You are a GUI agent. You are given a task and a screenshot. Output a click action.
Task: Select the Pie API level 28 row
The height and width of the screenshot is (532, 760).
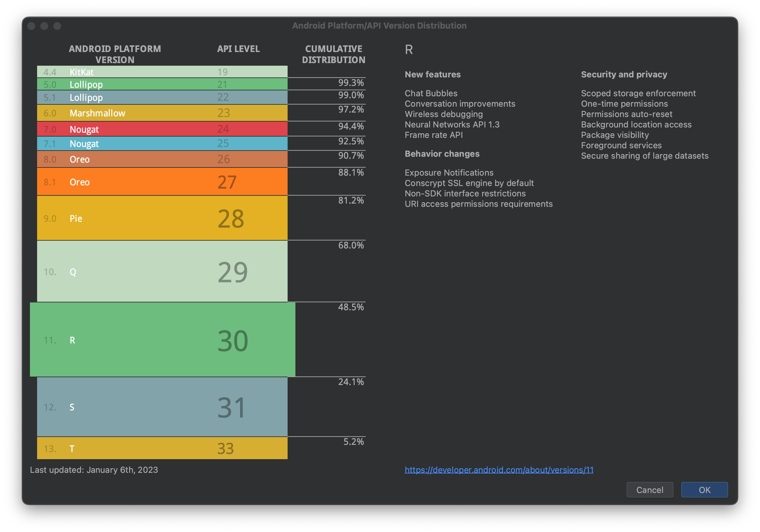162,218
